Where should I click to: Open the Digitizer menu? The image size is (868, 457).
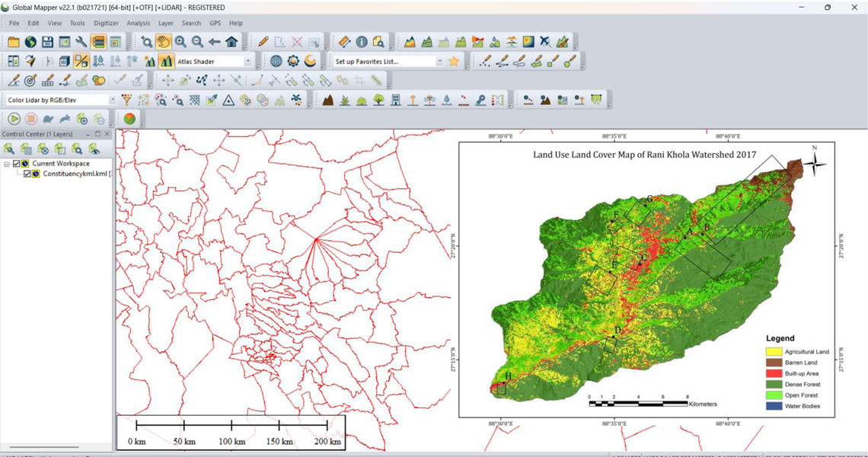[x=107, y=24]
